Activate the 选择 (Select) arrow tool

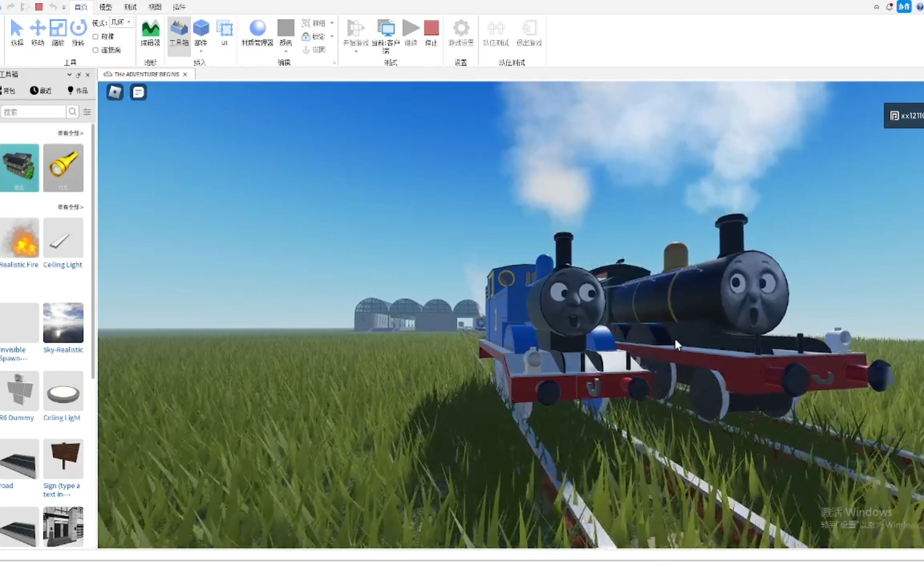[x=17, y=33]
